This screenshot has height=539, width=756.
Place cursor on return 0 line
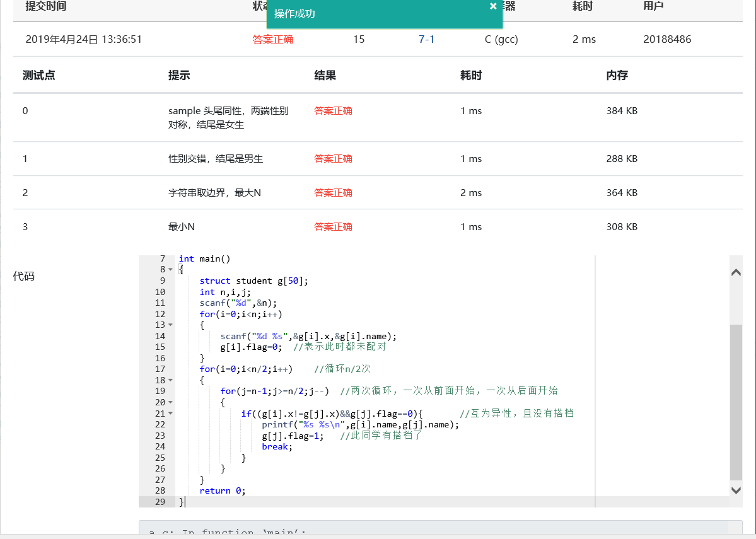pyautogui.click(x=223, y=491)
